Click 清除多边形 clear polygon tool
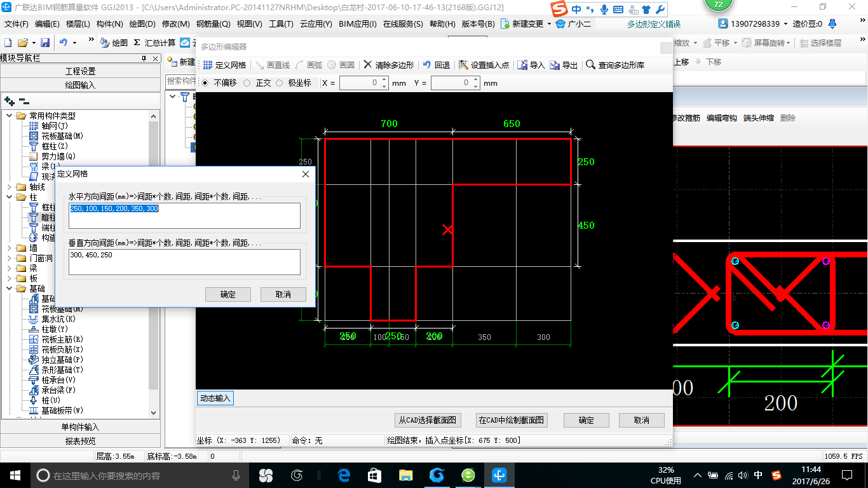 click(x=389, y=65)
